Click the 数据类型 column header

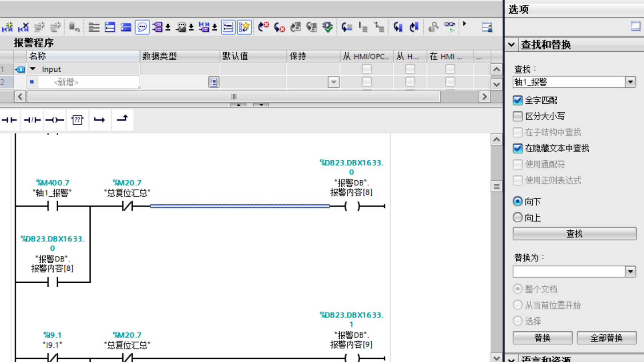tap(179, 57)
